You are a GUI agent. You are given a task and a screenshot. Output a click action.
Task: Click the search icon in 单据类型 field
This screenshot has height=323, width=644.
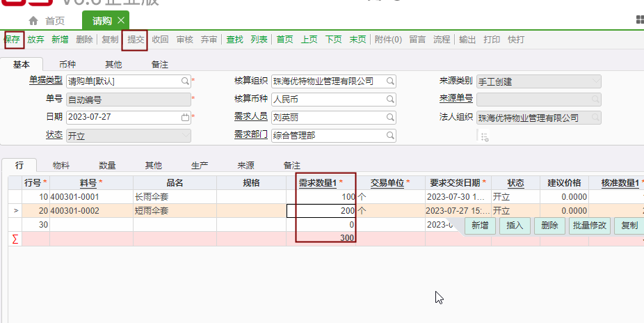(x=185, y=81)
